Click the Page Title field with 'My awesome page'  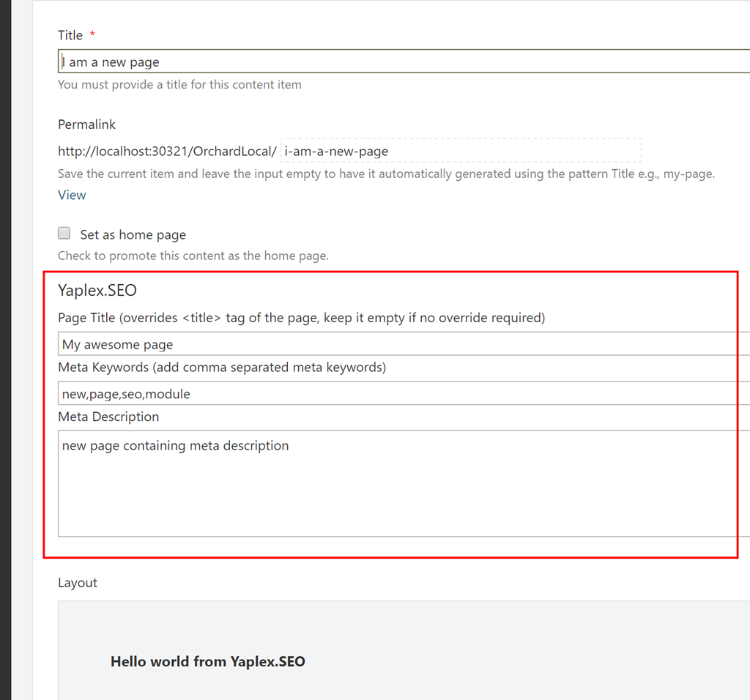[403, 344]
